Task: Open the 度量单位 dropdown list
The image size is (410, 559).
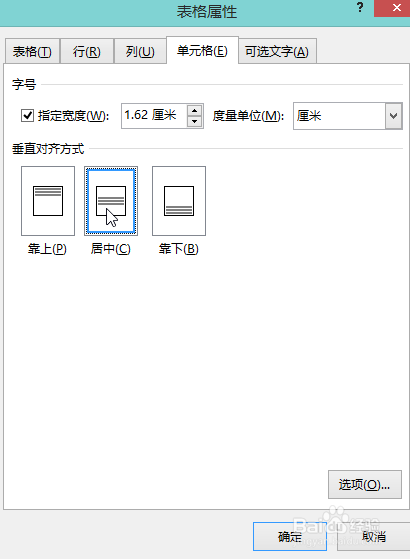Action: (x=348, y=116)
